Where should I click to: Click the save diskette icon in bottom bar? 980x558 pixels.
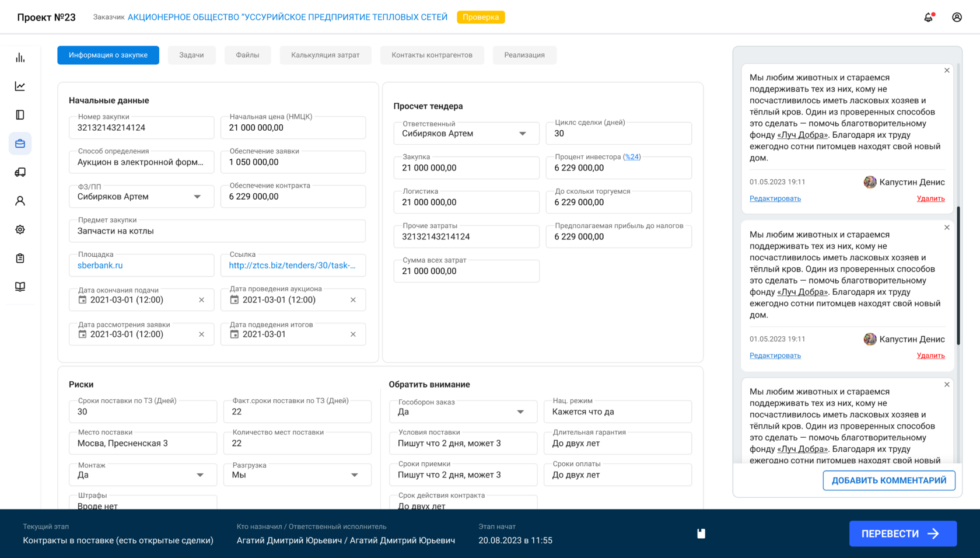[x=701, y=533]
